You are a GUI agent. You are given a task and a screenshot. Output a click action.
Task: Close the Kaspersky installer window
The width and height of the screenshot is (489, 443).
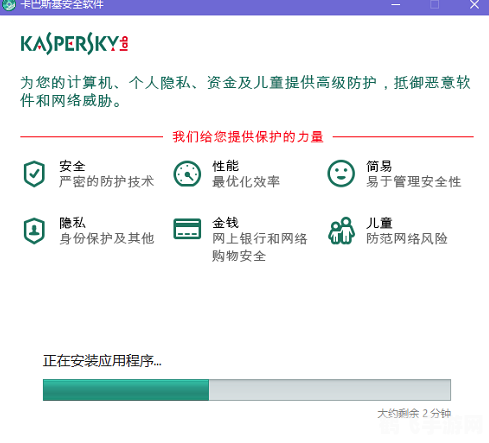pyautogui.click(x=474, y=5)
